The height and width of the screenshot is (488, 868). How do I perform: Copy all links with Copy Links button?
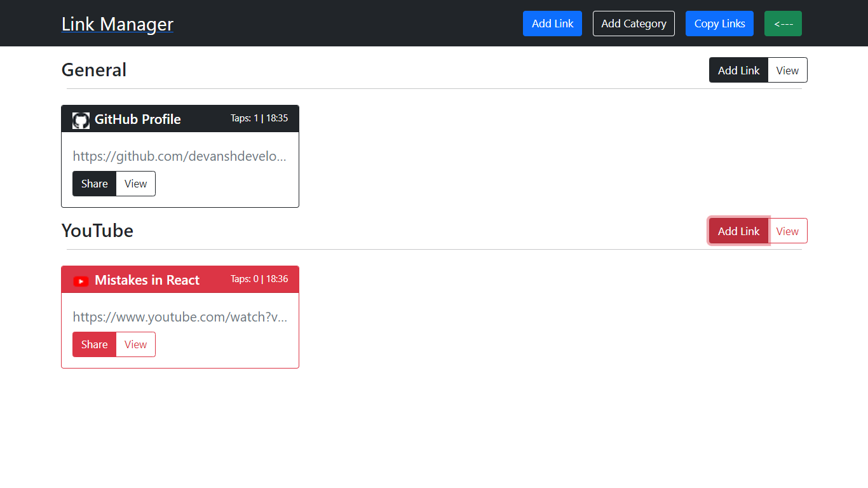(x=719, y=24)
